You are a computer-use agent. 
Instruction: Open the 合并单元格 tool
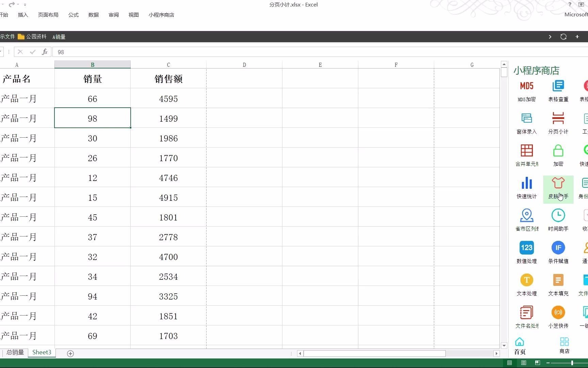point(526,156)
